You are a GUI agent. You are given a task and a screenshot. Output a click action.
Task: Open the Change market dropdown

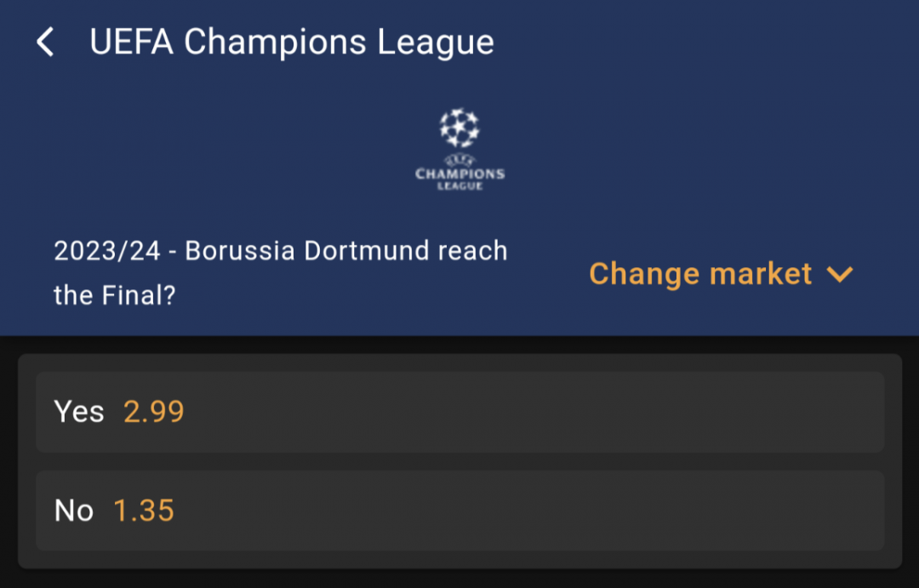(721, 274)
